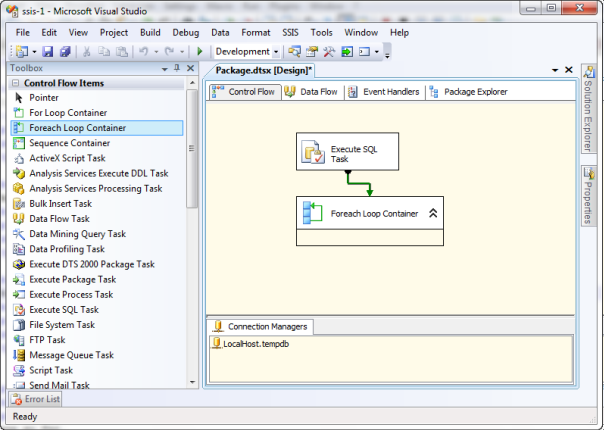Switch to the Event Handlers tab
Image resolution: width=604 pixels, height=430 pixels.
coord(384,92)
